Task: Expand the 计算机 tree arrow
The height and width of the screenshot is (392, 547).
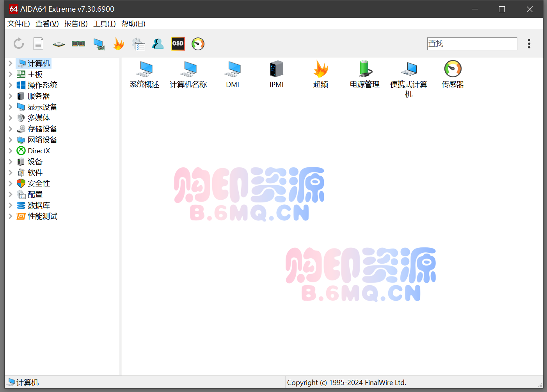Action: click(11, 63)
